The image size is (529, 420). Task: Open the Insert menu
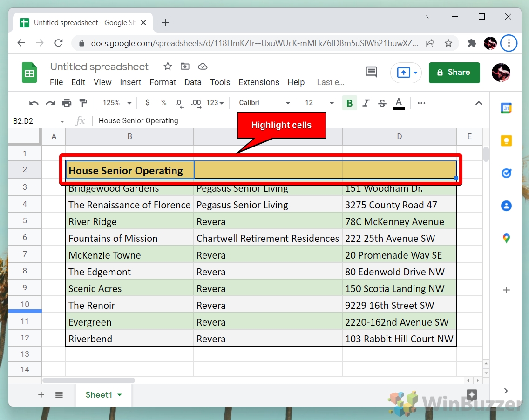pyautogui.click(x=130, y=82)
